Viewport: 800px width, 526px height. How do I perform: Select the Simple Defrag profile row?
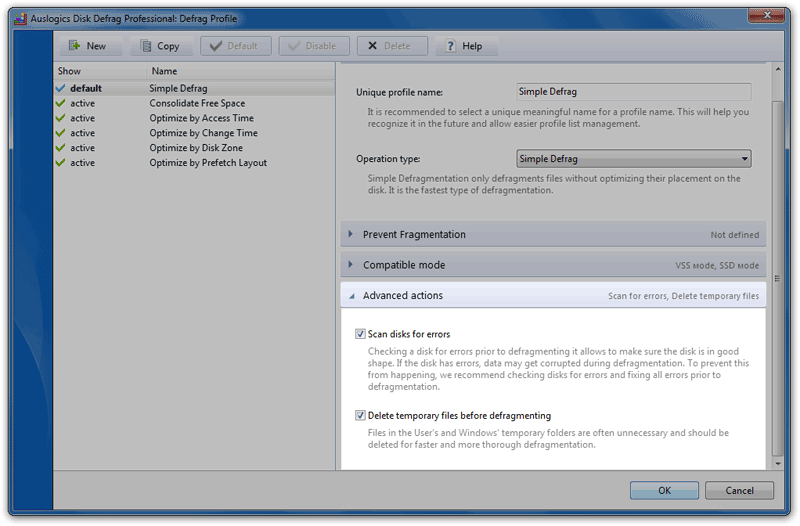click(194, 88)
